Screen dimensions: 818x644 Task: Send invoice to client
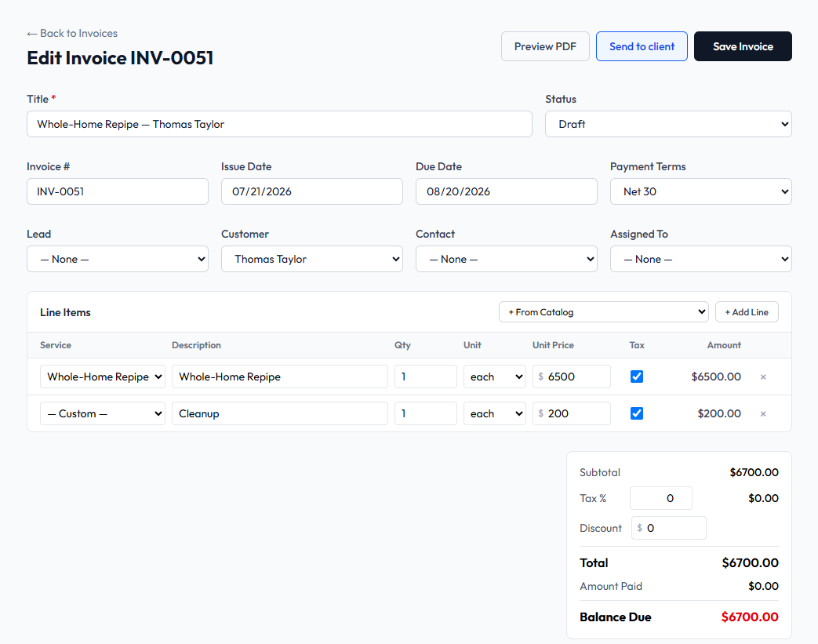click(x=642, y=46)
